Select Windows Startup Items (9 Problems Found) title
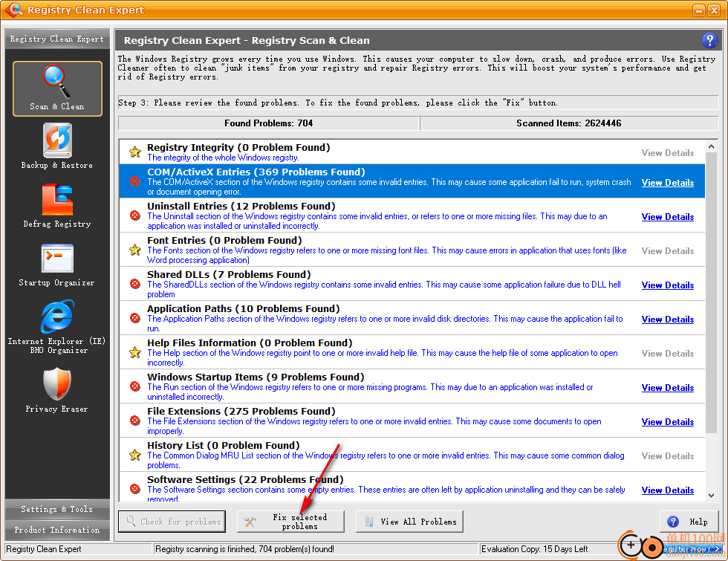 tap(256, 377)
